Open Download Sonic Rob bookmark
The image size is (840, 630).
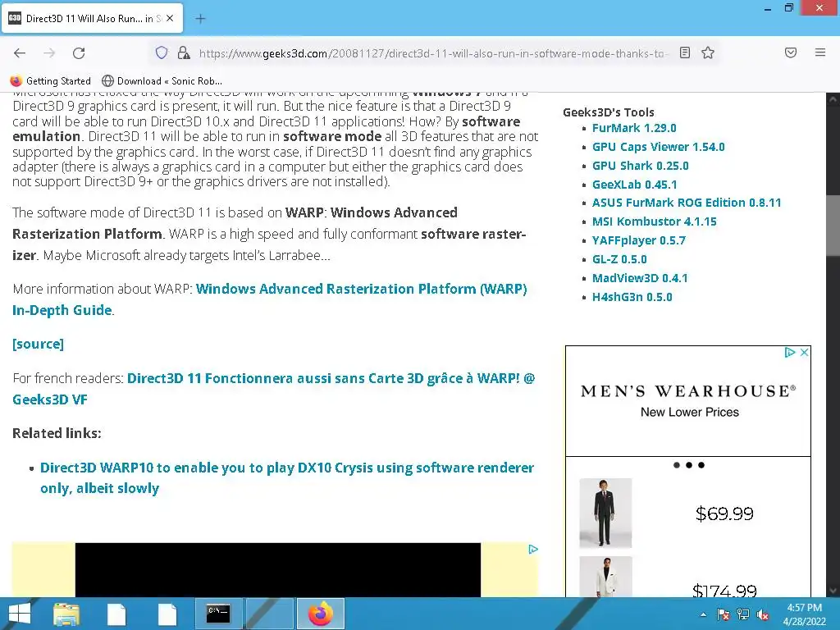point(162,81)
